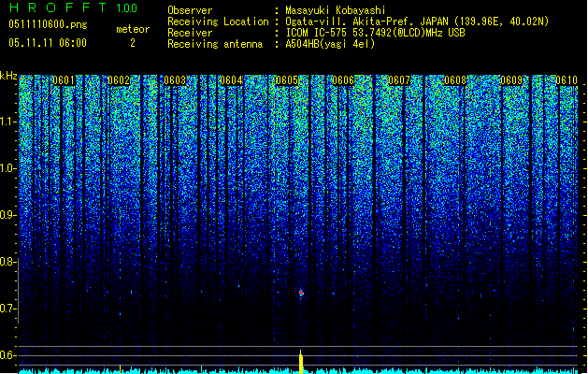Click the kHz axis unit label
This screenshot has width=588, height=374.
pos(8,76)
